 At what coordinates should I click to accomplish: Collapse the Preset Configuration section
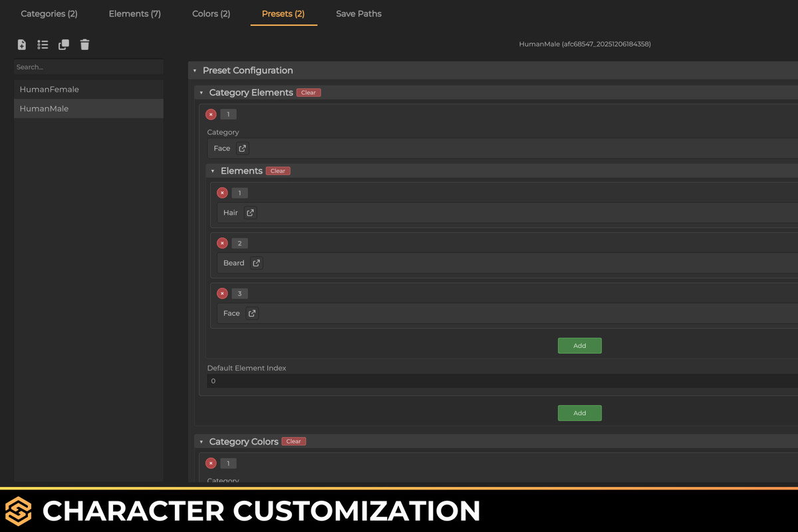(194, 70)
